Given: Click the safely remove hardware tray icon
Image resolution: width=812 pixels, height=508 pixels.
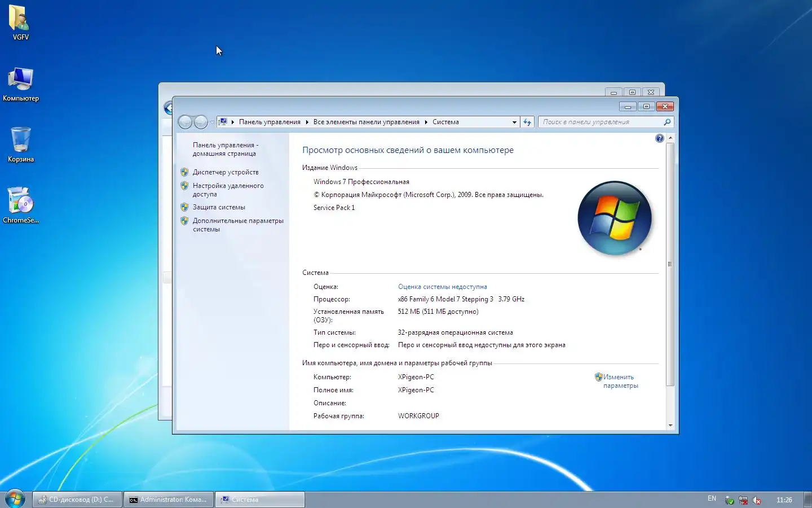Looking at the screenshot, I should (x=730, y=500).
